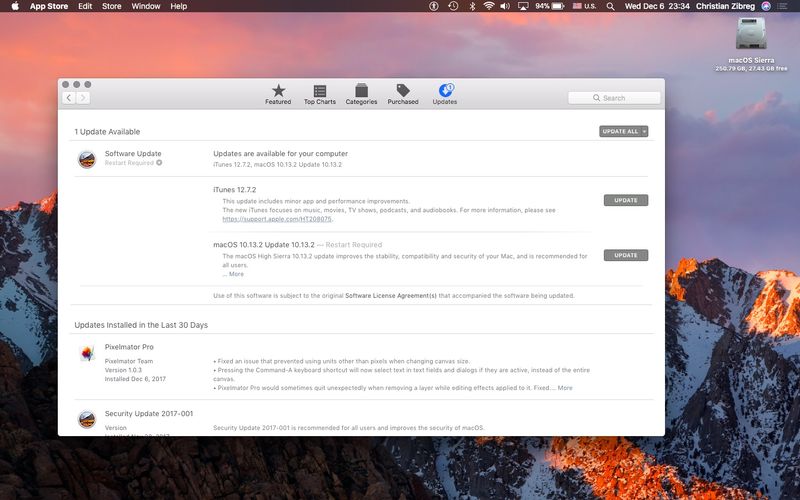Open battery status at 94%
800x500 pixels.
pos(549,6)
